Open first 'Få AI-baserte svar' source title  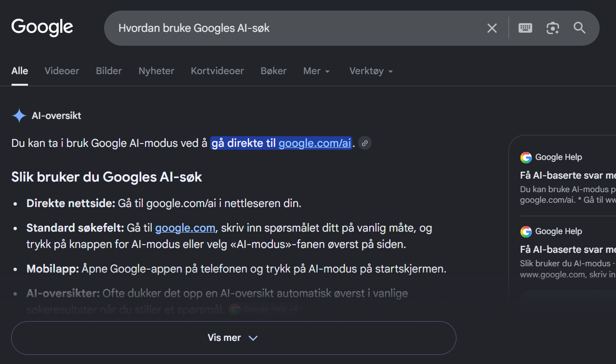[x=568, y=175]
